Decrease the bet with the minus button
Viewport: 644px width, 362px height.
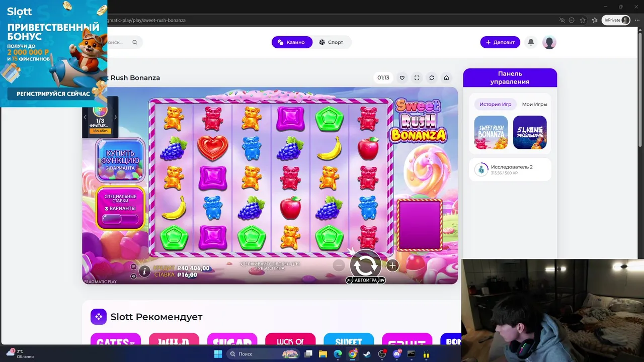pos(340,265)
